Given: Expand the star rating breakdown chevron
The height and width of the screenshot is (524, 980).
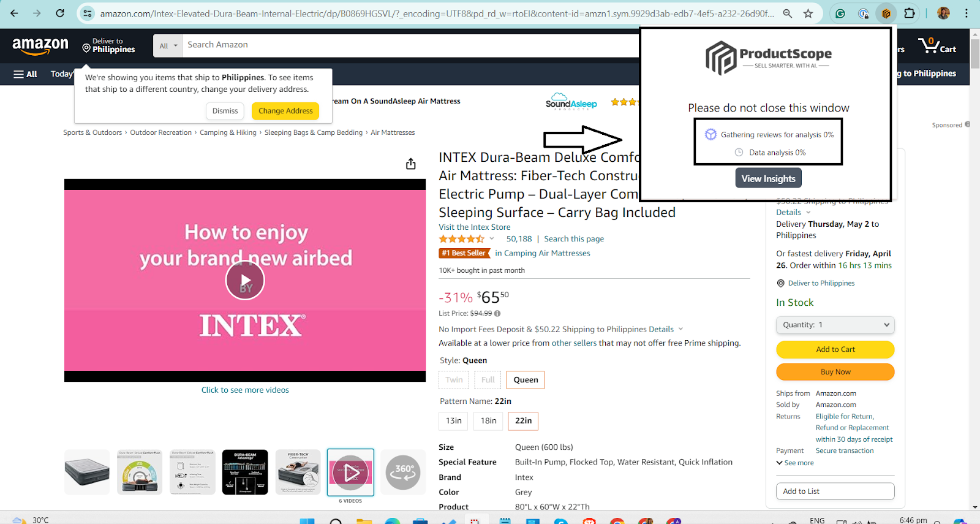Looking at the screenshot, I should (x=491, y=239).
